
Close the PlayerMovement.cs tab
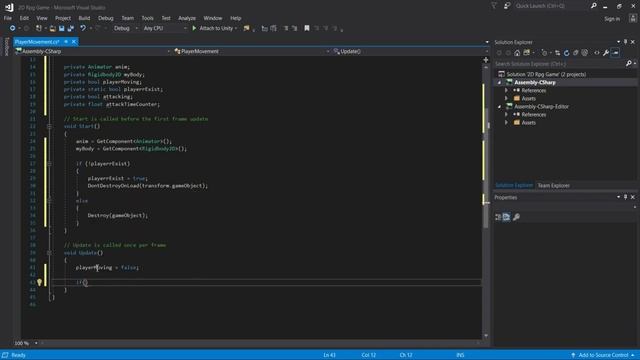[x=74, y=42]
